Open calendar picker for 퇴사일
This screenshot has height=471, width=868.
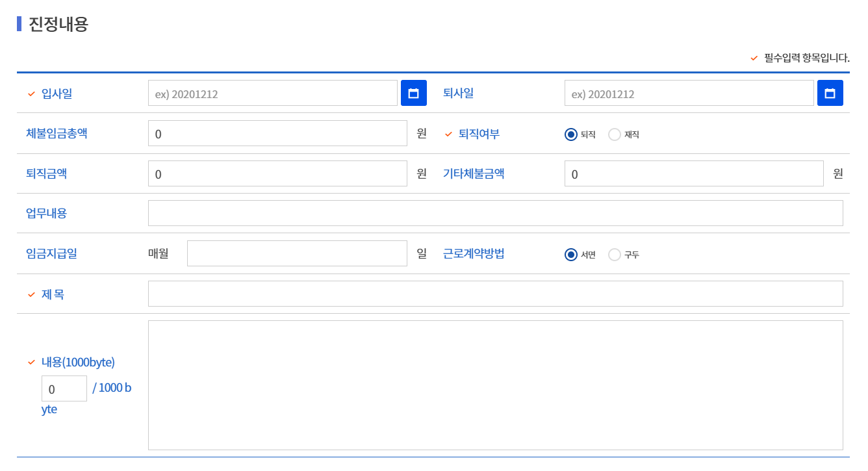830,93
